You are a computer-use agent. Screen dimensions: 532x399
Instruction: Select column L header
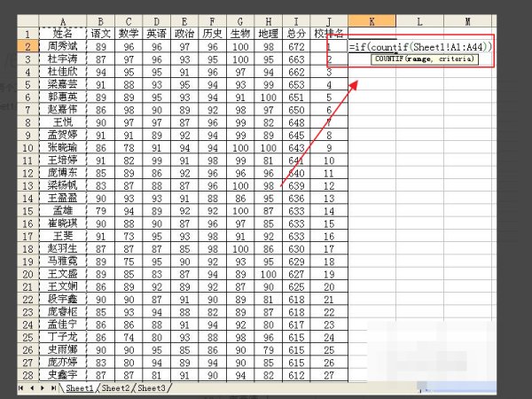tap(419, 21)
